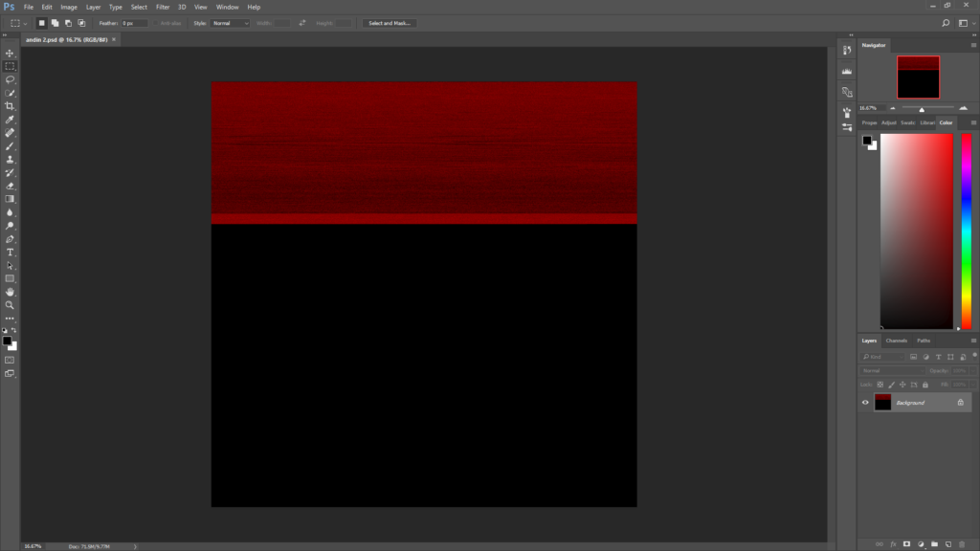
Task: Select the Quick Selection tool
Action: coord(10,93)
